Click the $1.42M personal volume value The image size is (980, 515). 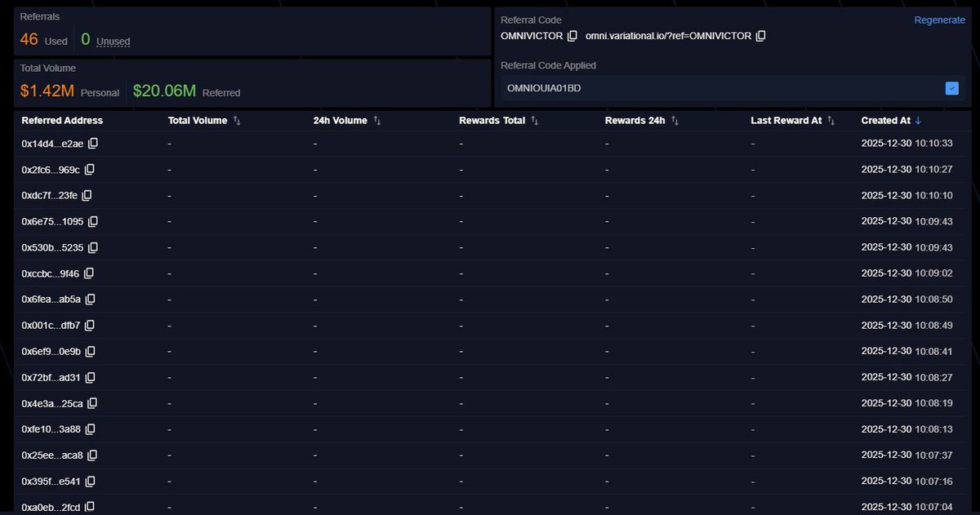(x=47, y=91)
